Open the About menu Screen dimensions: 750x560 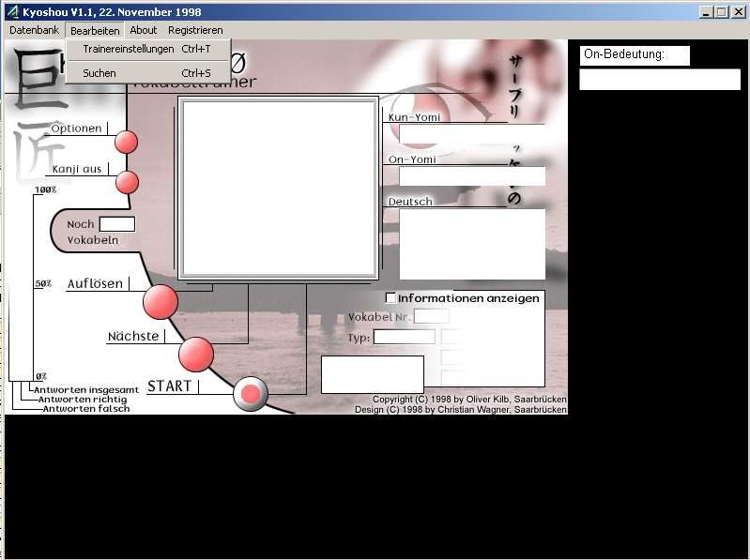point(144,30)
